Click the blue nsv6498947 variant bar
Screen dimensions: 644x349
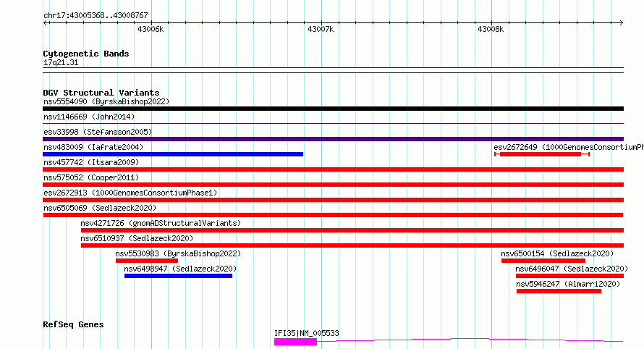point(178,276)
